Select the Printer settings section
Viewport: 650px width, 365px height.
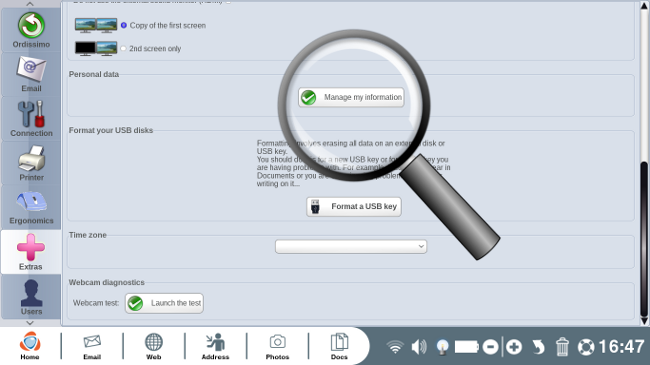coord(31,163)
